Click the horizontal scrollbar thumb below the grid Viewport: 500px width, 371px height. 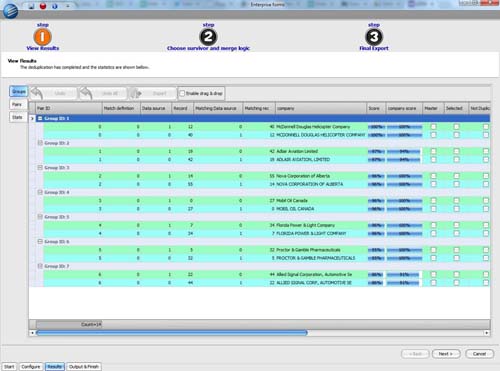point(172,333)
